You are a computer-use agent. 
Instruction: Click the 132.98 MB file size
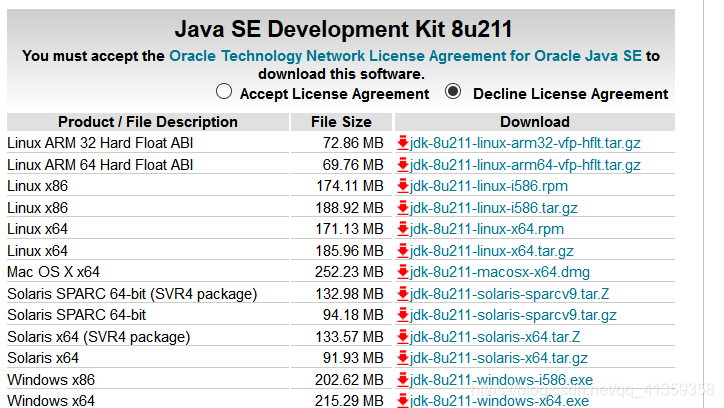point(350,294)
